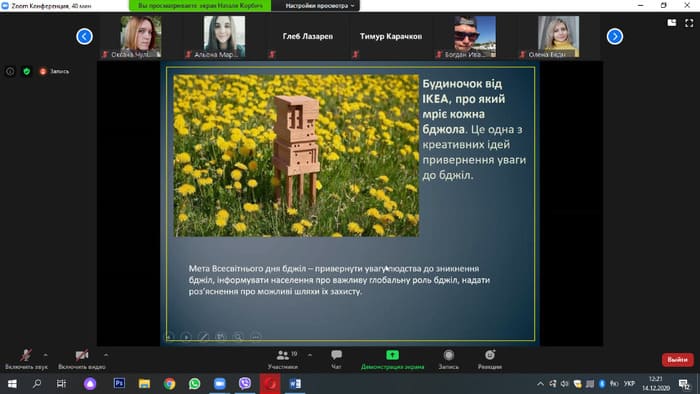Open video options arrow next to camera

coord(106,355)
